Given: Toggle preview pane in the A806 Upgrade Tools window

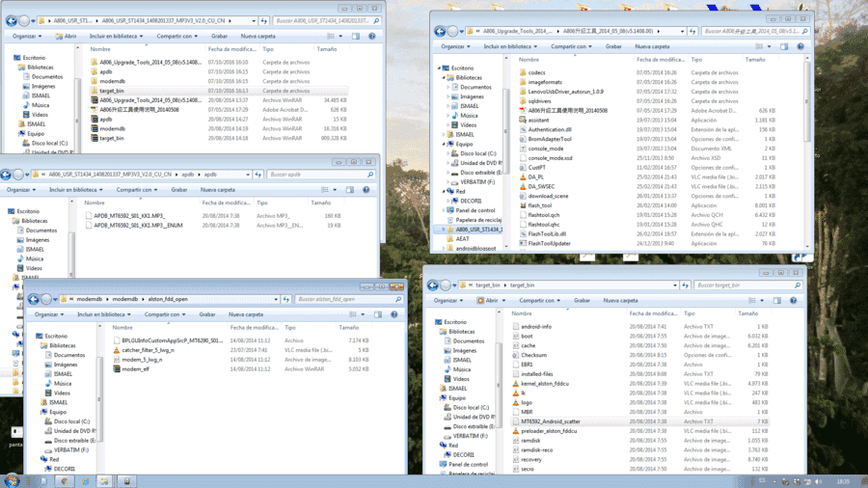Looking at the screenshot, I should (x=784, y=47).
